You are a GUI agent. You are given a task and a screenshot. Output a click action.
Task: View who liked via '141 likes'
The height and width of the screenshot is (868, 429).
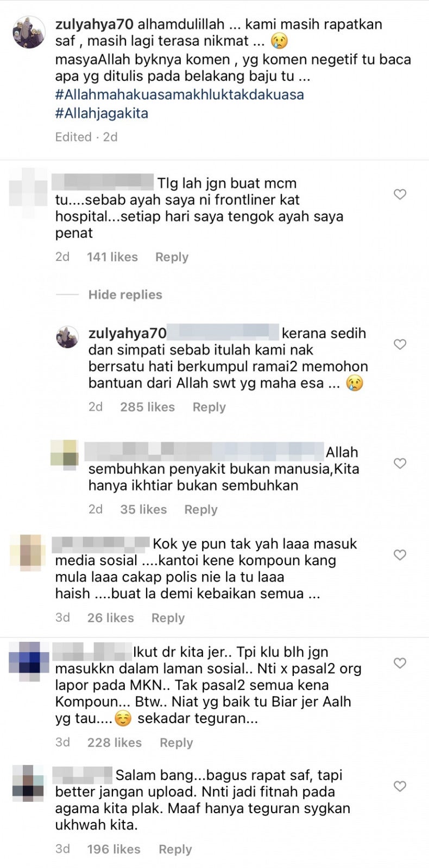pos(112,257)
